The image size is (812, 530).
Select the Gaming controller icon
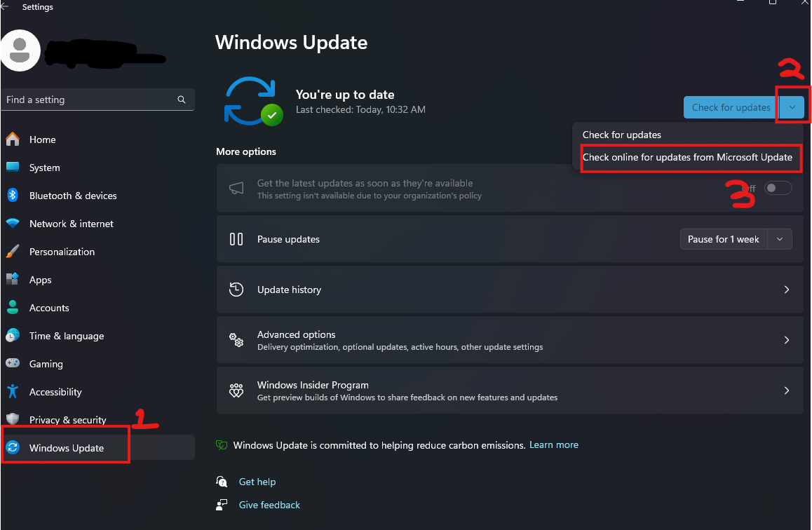point(13,364)
